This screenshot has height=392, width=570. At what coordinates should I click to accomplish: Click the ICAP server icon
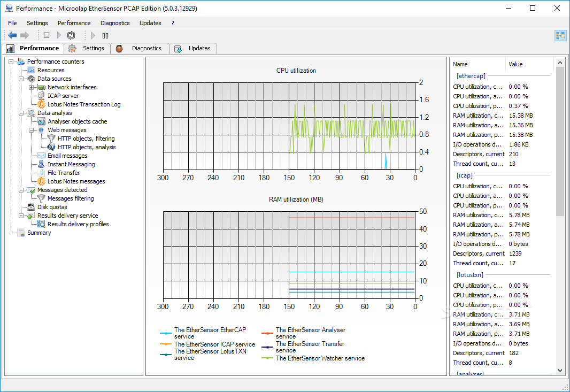coord(42,96)
